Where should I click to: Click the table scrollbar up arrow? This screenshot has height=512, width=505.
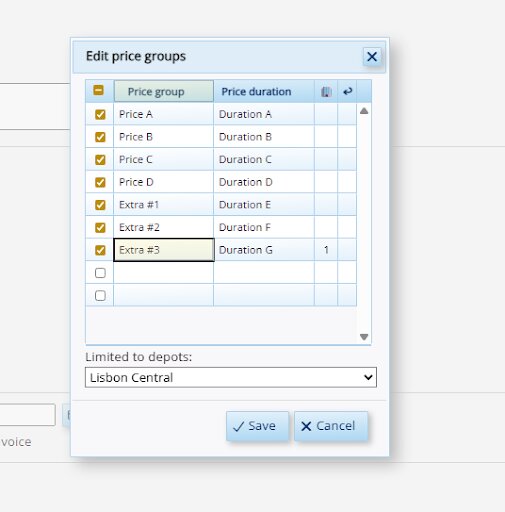(364, 111)
